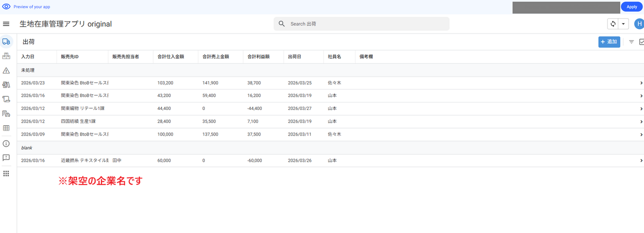Image resolution: width=644 pixels, height=233 pixels.
Task: Open the feedback speech bubble icon
Action: pos(6,158)
